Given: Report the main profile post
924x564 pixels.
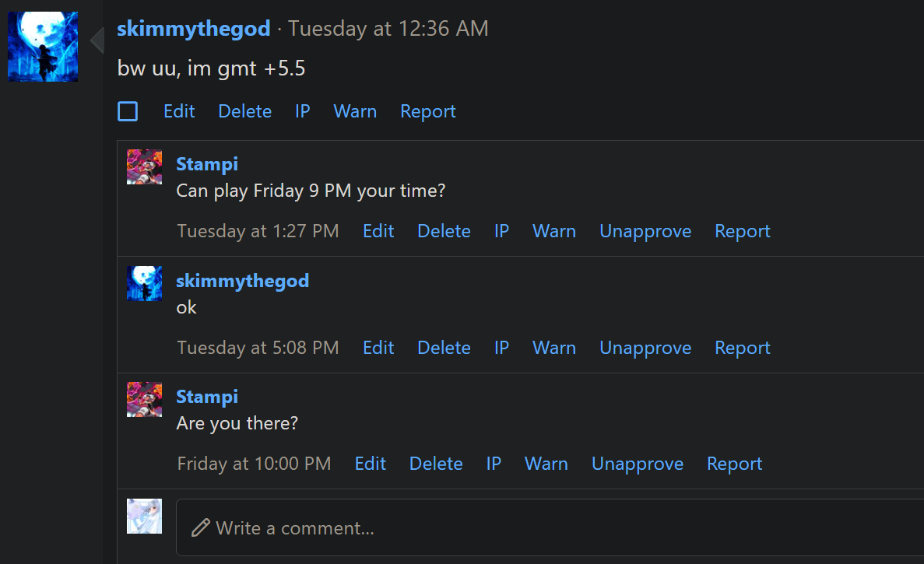Looking at the screenshot, I should 428,111.
